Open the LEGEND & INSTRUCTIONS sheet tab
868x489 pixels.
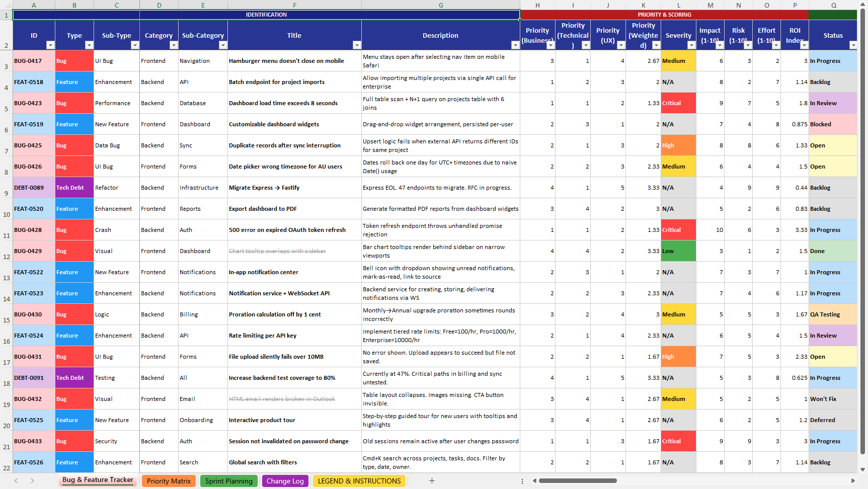[359, 481]
